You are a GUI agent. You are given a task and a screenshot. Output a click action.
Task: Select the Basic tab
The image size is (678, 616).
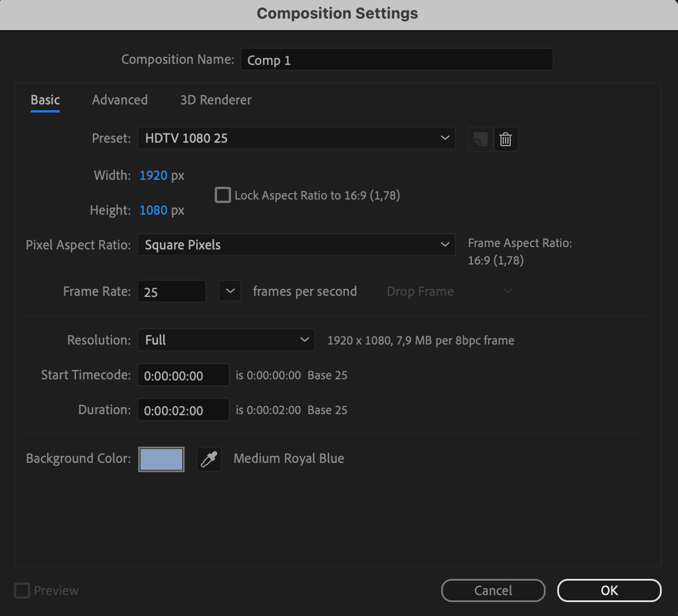(45, 100)
